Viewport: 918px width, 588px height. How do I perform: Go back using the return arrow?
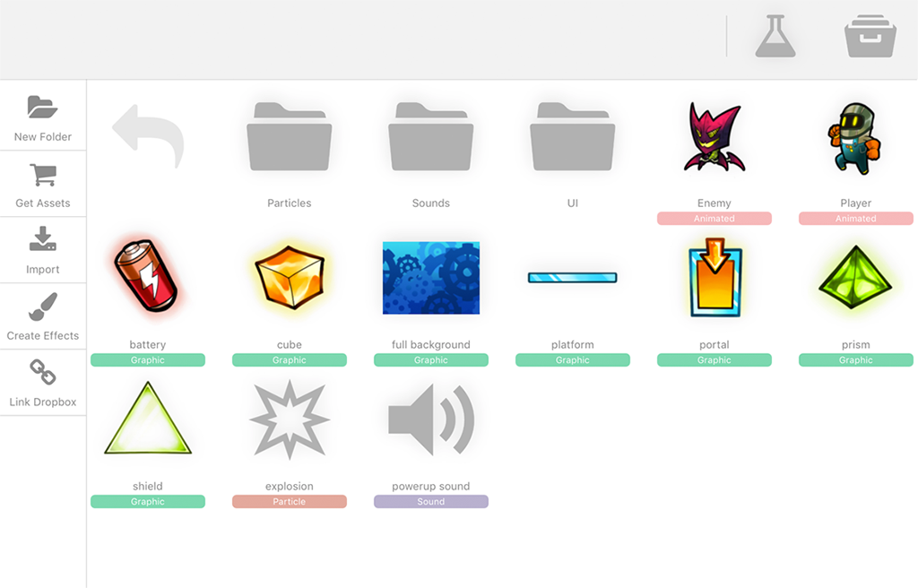[148, 136]
